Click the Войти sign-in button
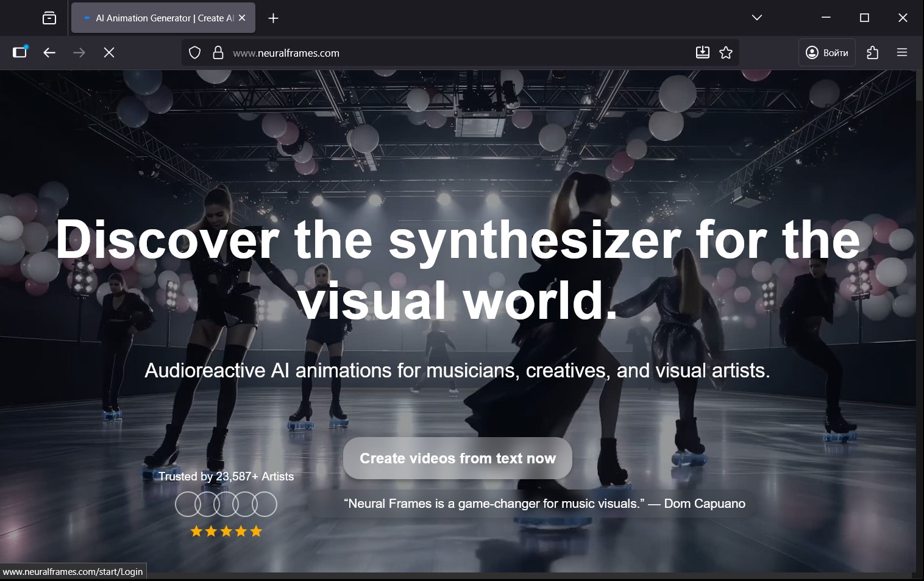The width and height of the screenshot is (924, 581). click(x=827, y=52)
